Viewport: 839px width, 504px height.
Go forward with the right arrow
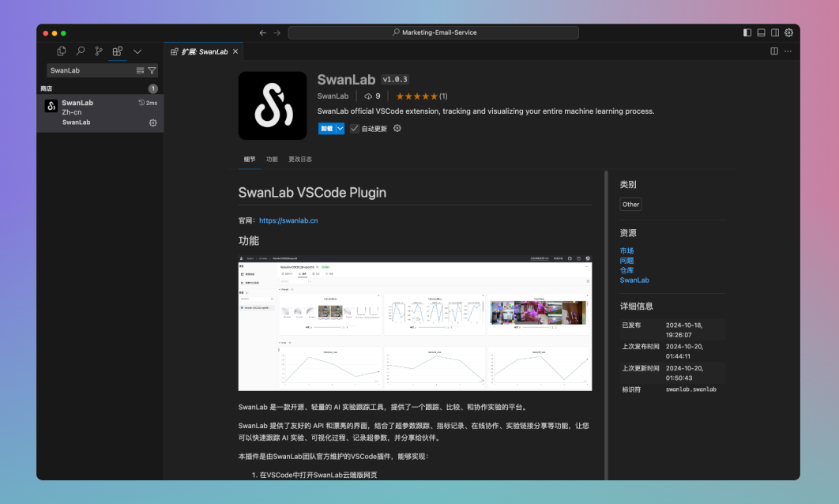(277, 32)
